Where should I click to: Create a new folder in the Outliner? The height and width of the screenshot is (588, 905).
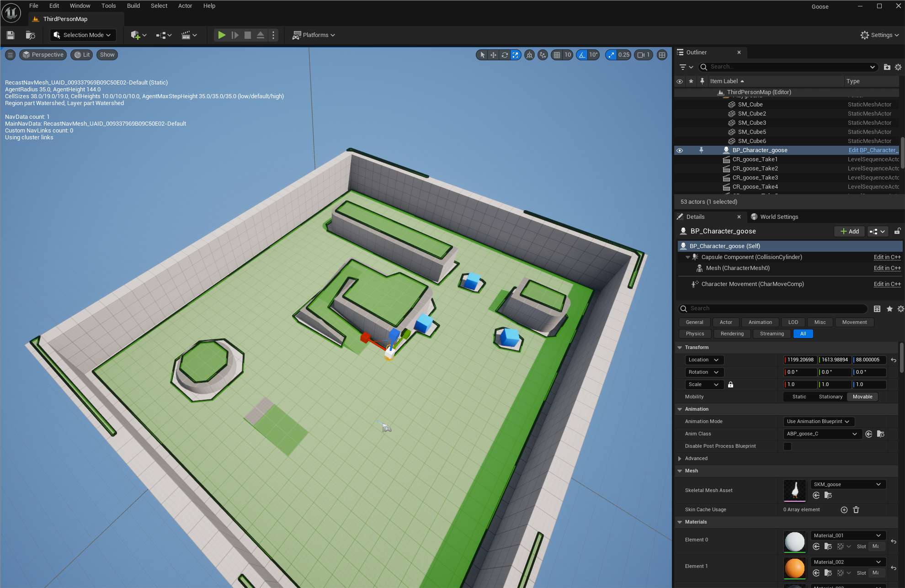coord(887,67)
